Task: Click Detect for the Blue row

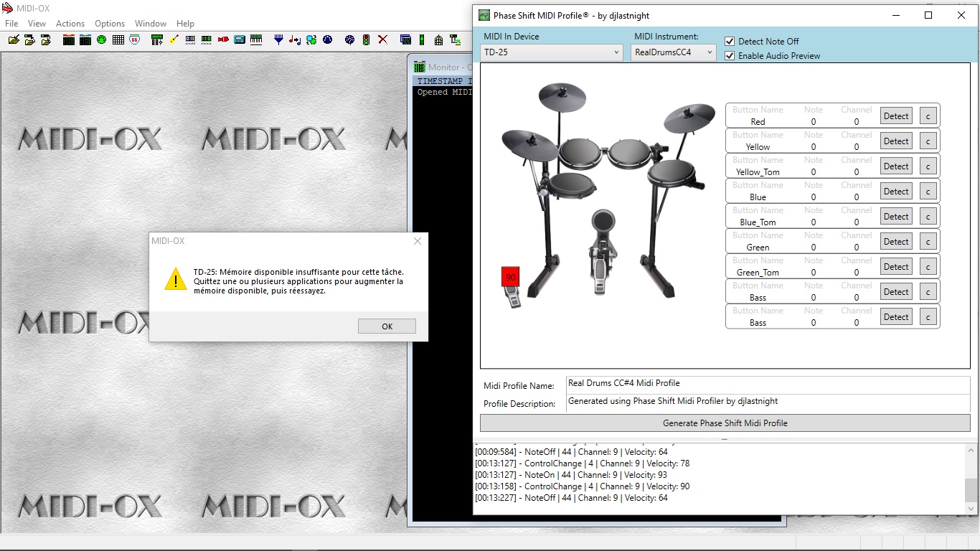Action: pos(896,192)
